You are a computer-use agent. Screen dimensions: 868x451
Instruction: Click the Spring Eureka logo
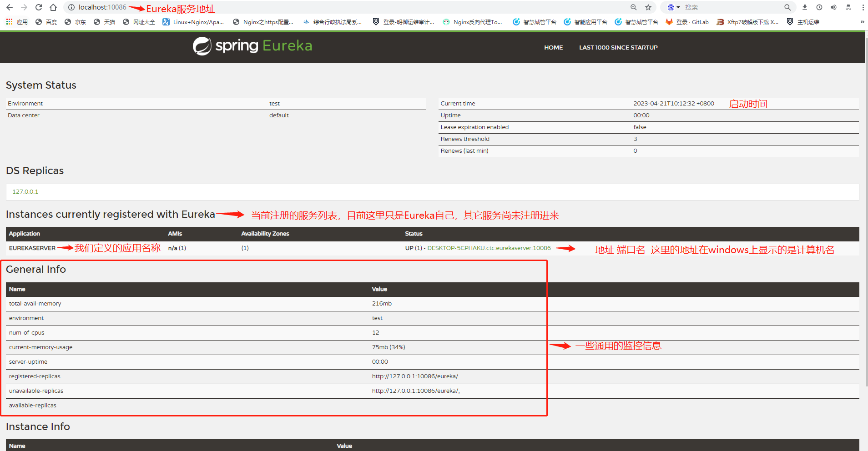click(x=252, y=46)
